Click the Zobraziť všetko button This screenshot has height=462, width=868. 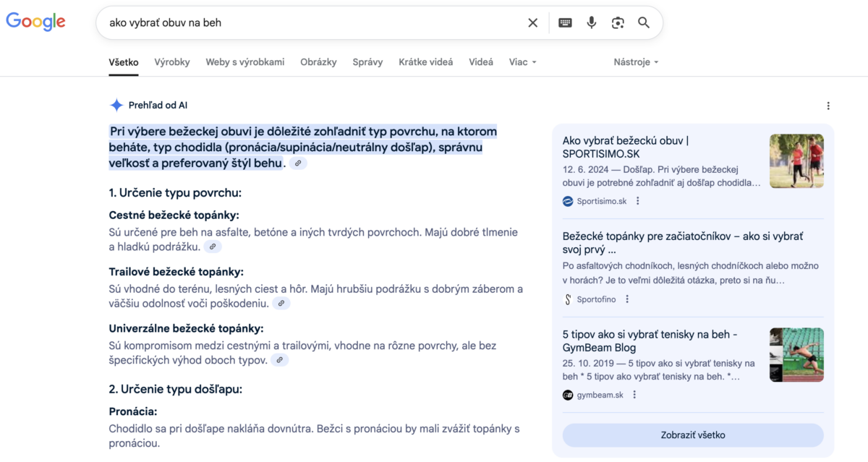tap(693, 435)
